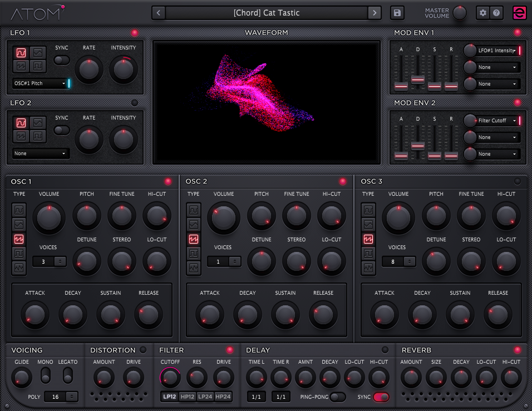Open the settings gear in the header
Screen dimensions: 532x411
click(x=483, y=13)
